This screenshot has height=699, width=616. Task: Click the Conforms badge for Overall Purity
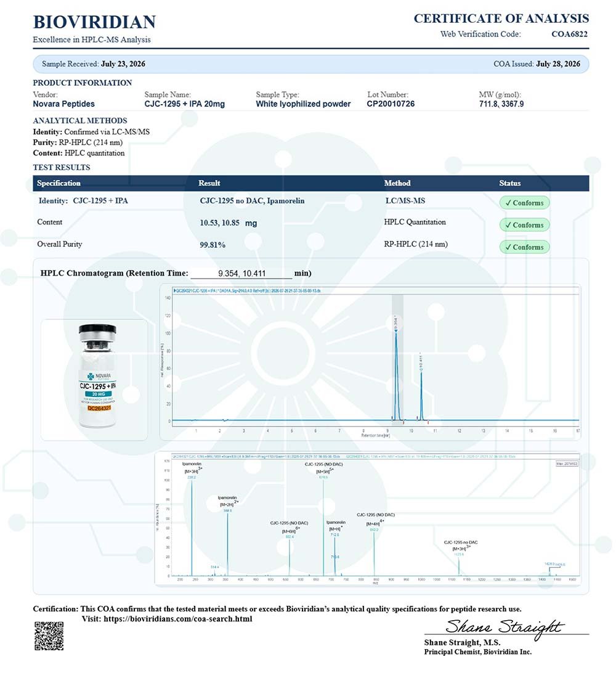(524, 247)
